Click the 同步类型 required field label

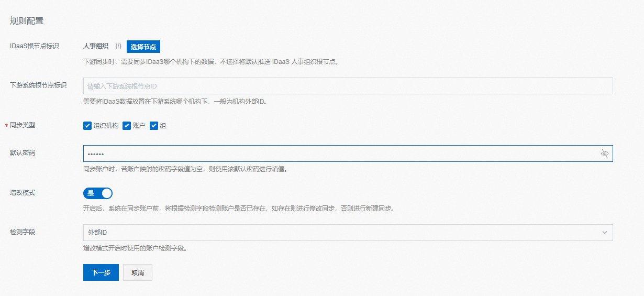coord(23,125)
